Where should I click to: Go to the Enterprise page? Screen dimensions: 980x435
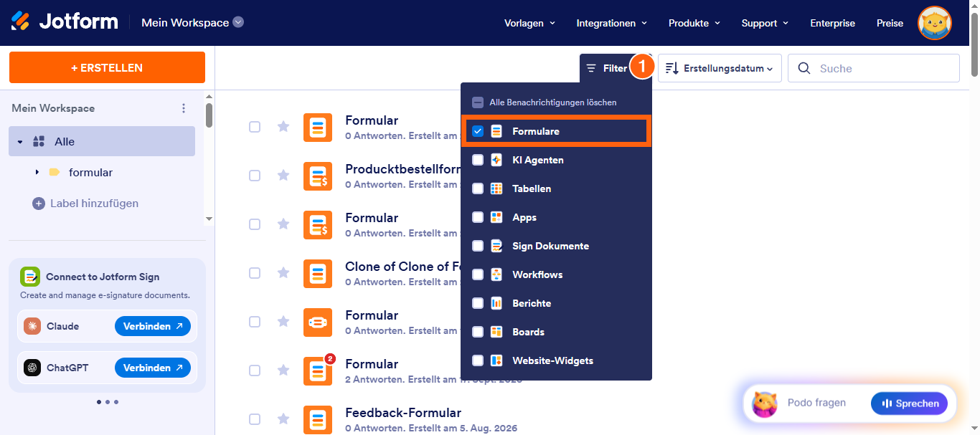click(x=833, y=23)
